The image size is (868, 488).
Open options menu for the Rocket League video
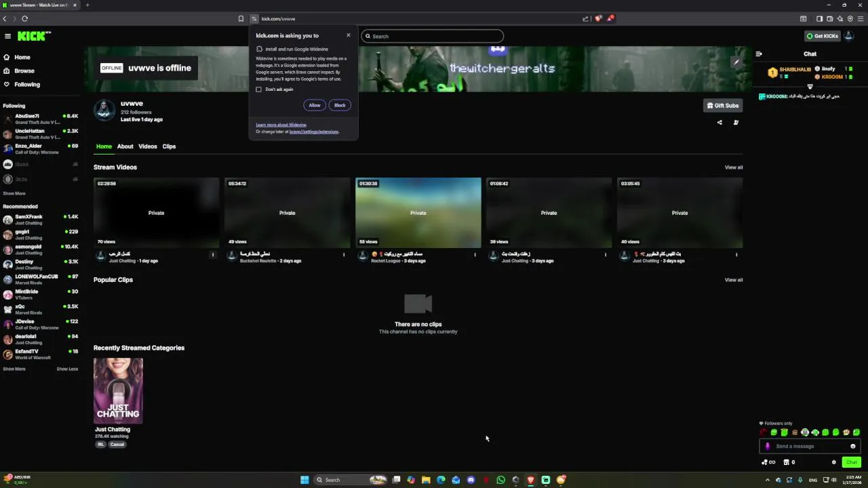click(475, 255)
